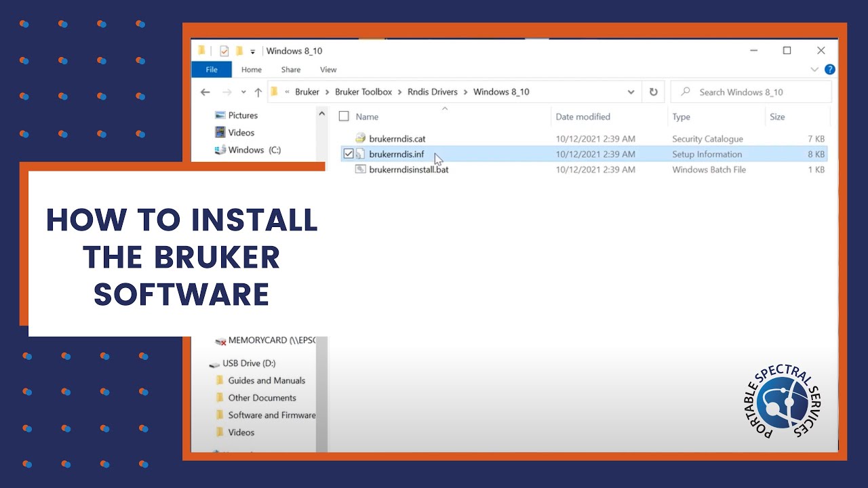Toggle the select-all checkbox in header

pyautogui.click(x=344, y=117)
